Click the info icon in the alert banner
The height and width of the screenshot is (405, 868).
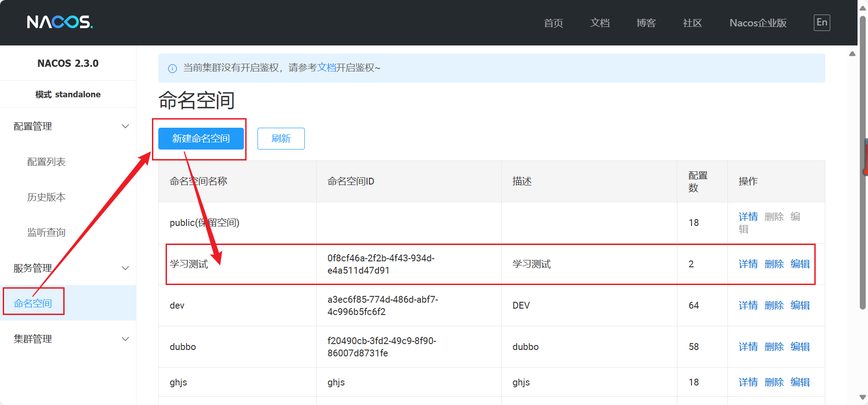pos(172,69)
